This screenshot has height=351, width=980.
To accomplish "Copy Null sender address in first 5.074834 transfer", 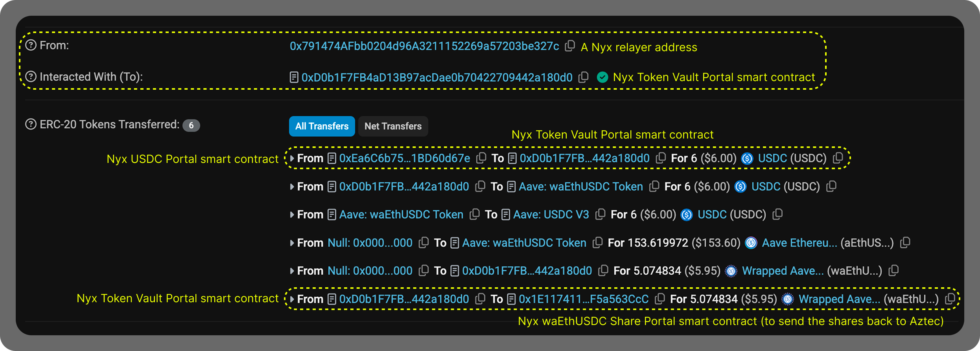I will [424, 271].
